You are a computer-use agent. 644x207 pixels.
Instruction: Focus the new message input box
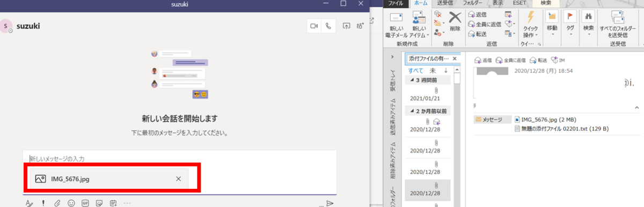(180, 159)
